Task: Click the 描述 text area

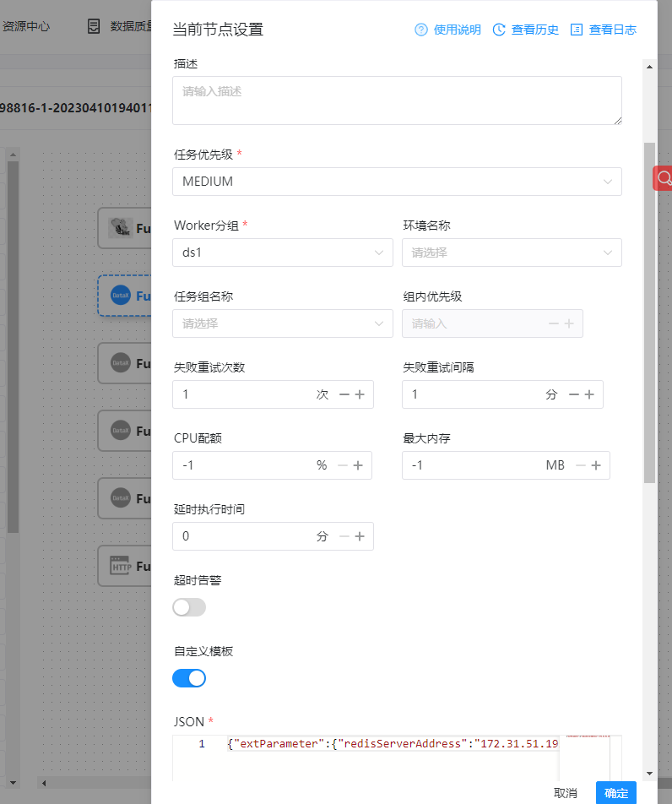Action: [397, 100]
